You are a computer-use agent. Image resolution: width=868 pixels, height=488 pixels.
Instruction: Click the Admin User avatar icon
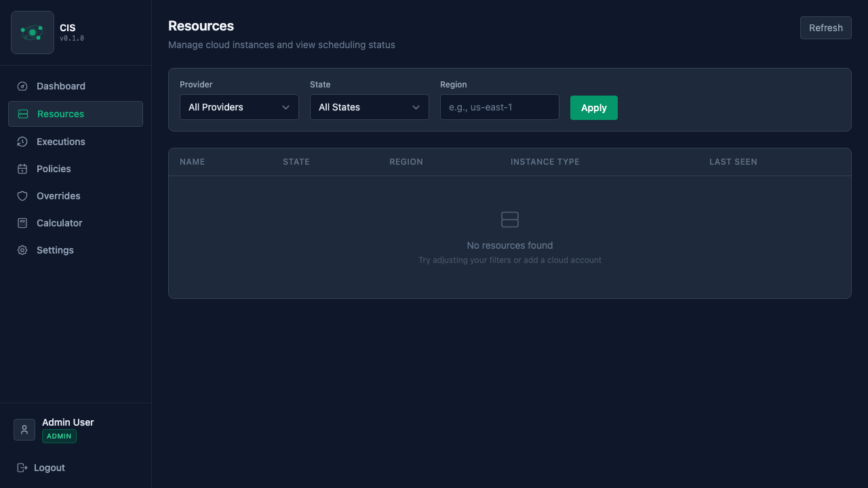24,430
